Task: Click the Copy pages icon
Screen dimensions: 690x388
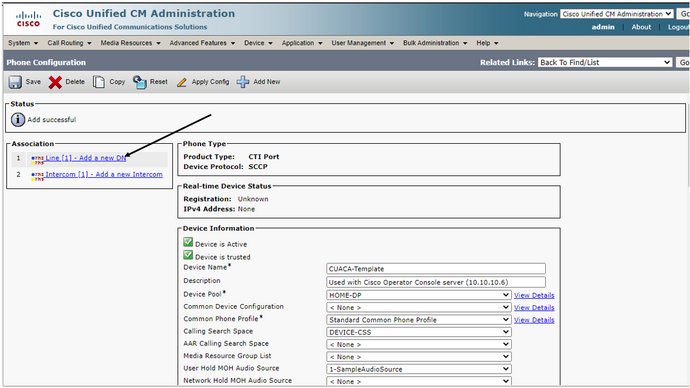Action: tap(99, 82)
